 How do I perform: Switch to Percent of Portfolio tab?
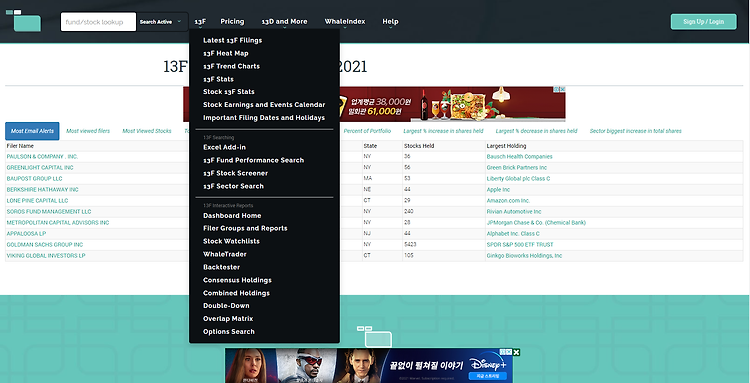(x=367, y=131)
